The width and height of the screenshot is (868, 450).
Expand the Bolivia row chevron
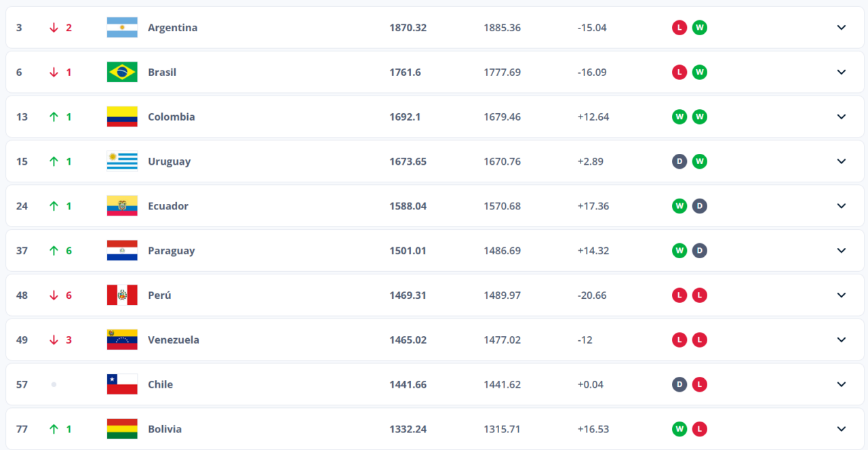(842, 429)
